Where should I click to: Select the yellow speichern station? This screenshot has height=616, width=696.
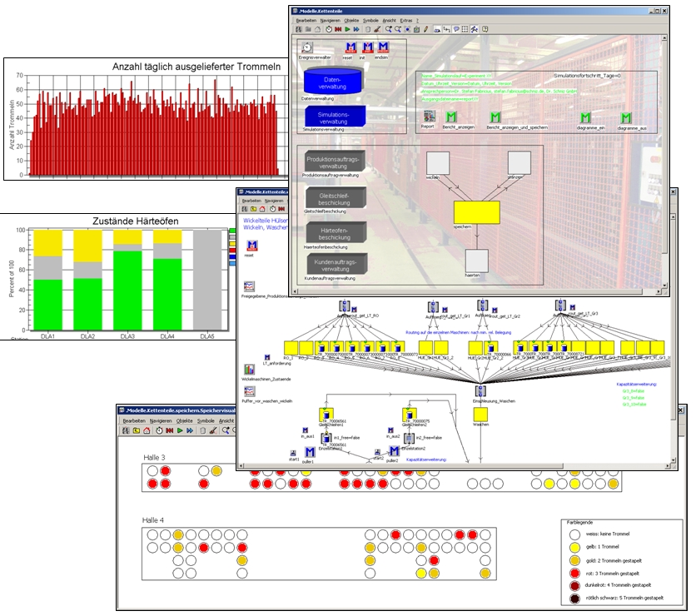(x=476, y=212)
